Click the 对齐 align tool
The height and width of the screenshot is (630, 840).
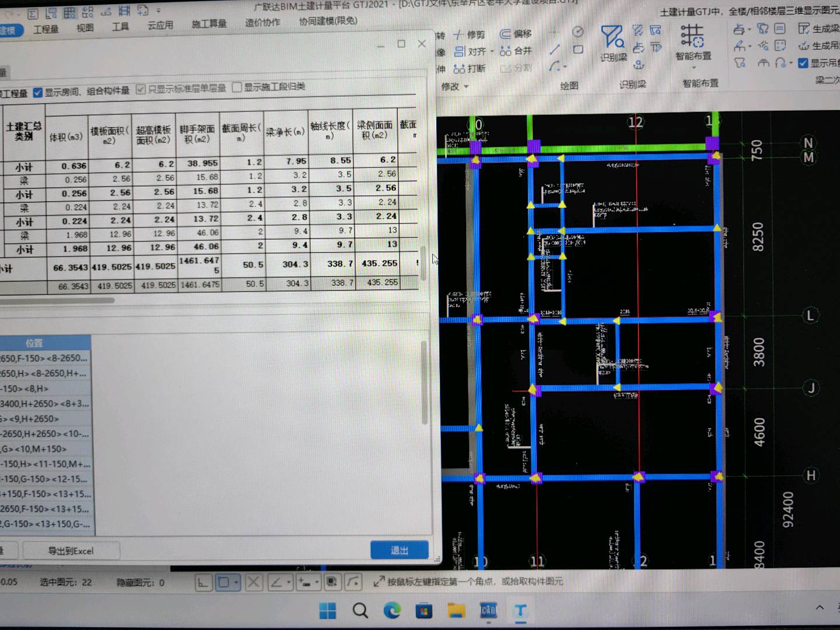click(470, 51)
